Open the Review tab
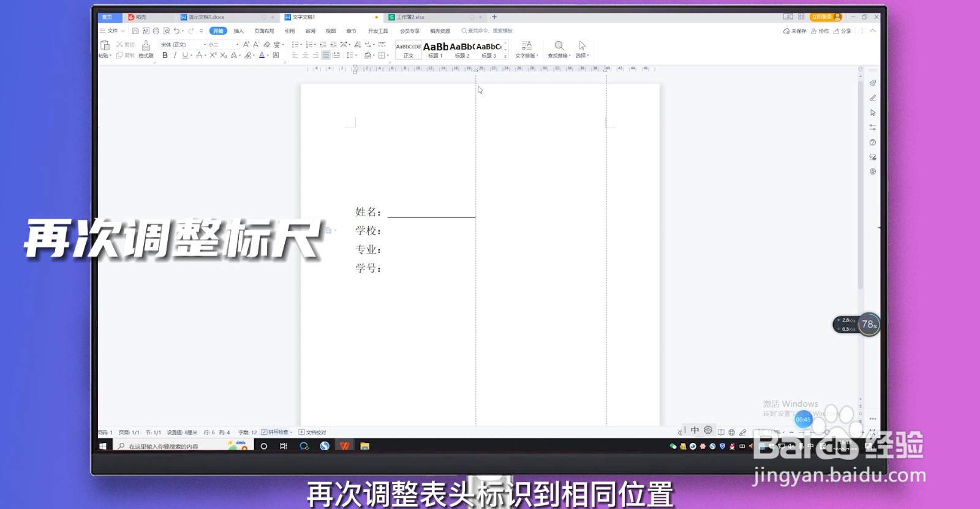This screenshot has width=980, height=509. coord(311,31)
